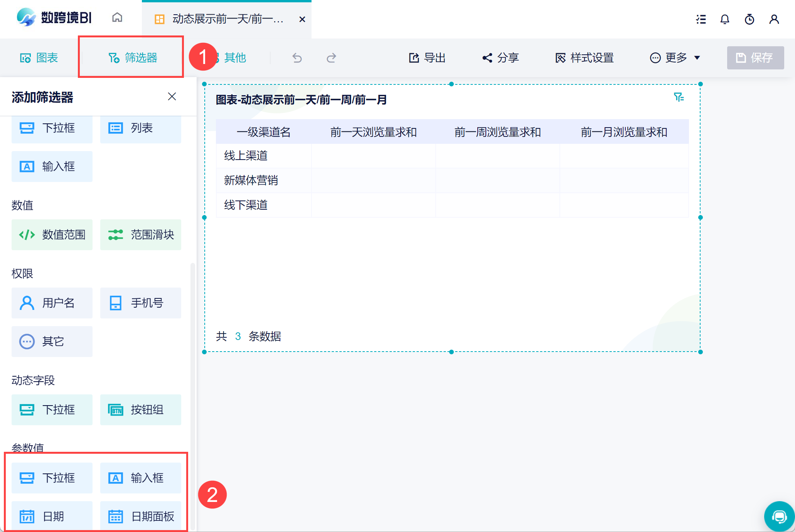Expand the 更多 dropdown menu
The image size is (795, 532).
pos(675,58)
